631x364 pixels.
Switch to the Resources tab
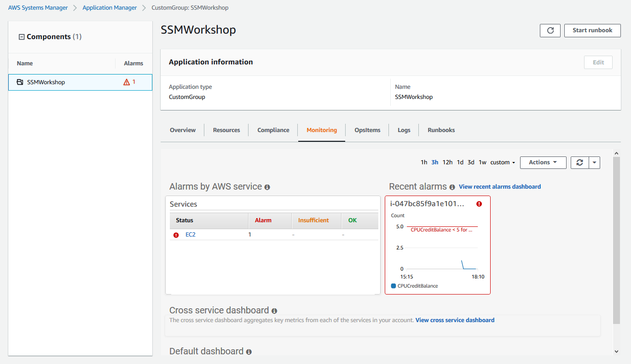tap(226, 130)
